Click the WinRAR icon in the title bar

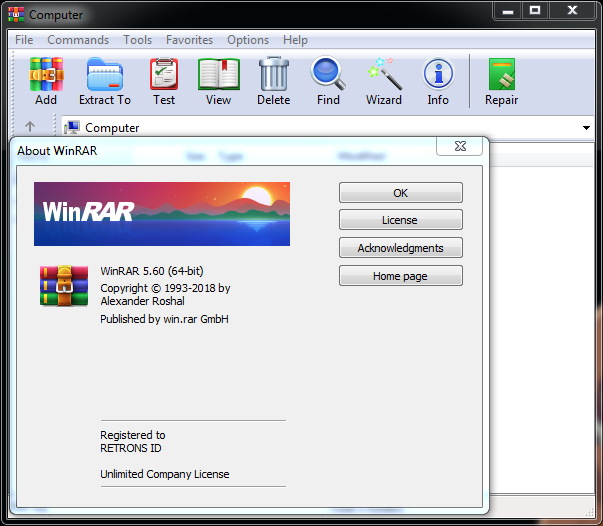tap(16, 15)
